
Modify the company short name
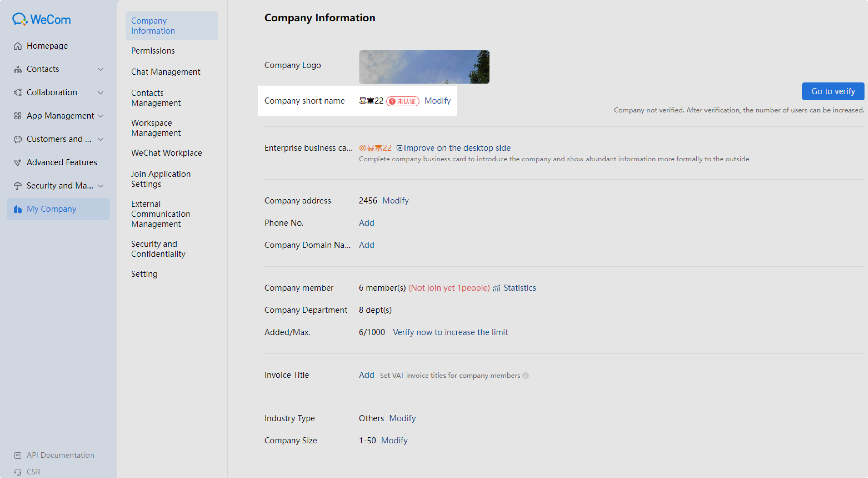[x=437, y=101]
